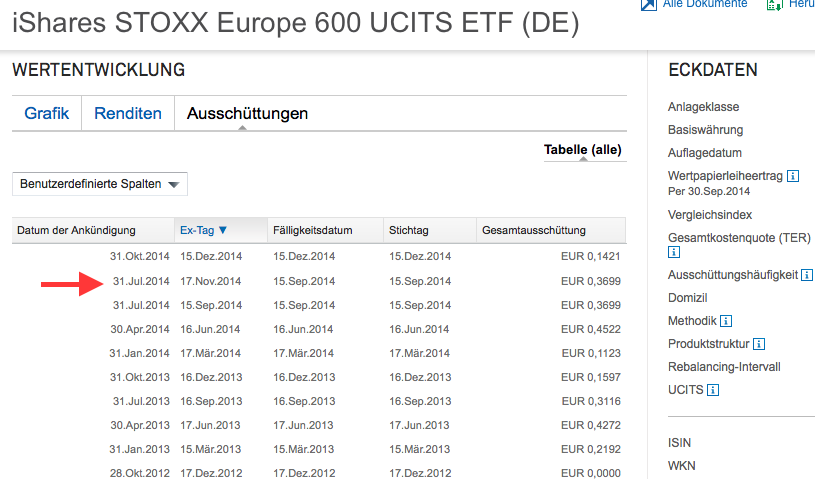Click the EUR 0,4522 table cell
Image resolution: width=815 pixels, height=479 pixels.
tap(591, 329)
